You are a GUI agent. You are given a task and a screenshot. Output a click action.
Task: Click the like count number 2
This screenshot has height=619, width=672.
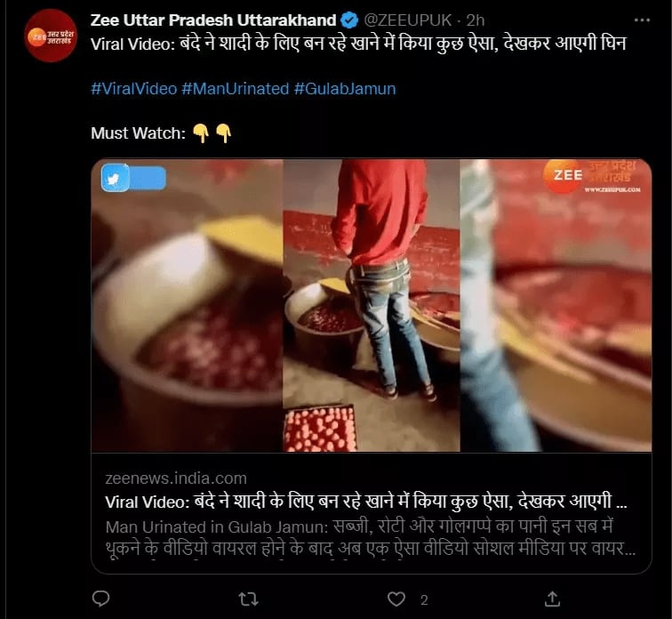tap(424, 599)
